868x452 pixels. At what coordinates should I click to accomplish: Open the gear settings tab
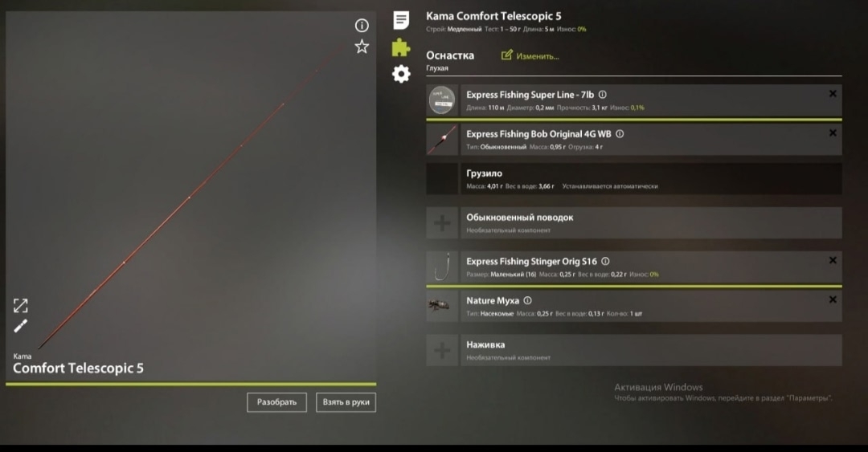[401, 74]
